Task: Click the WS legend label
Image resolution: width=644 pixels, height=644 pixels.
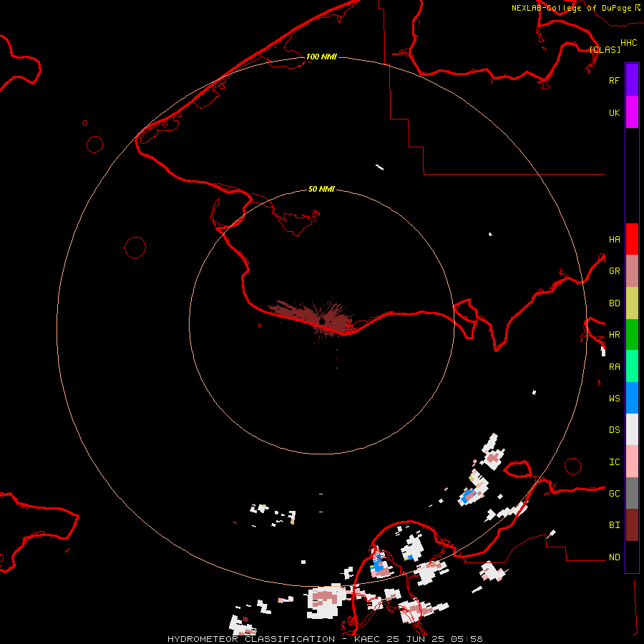Action: pos(614,398)
